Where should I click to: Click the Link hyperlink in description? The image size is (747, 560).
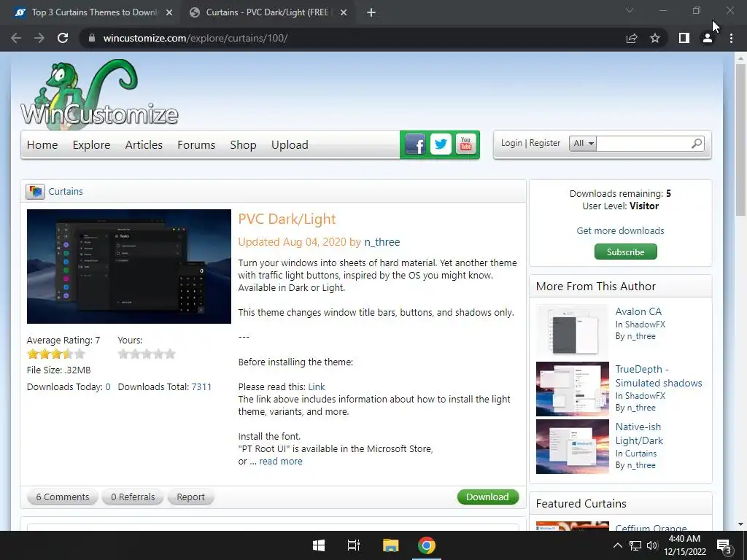coord(317,386)
